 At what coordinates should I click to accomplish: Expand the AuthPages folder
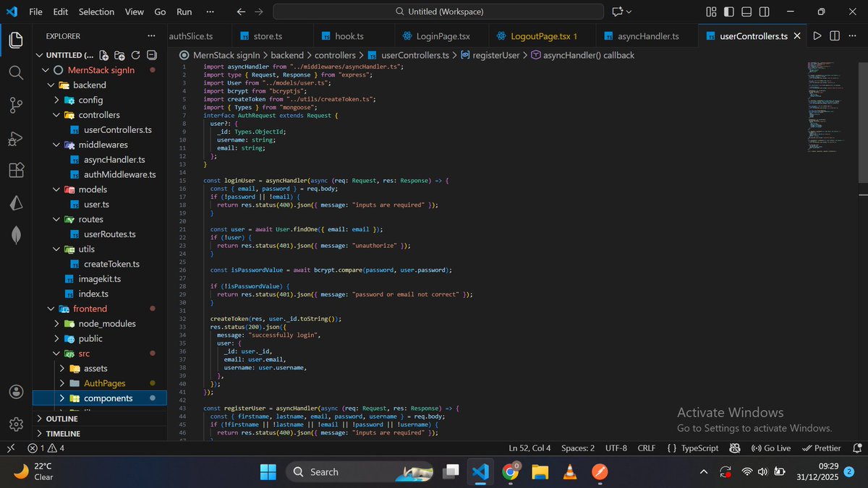(x=63, y=383)
